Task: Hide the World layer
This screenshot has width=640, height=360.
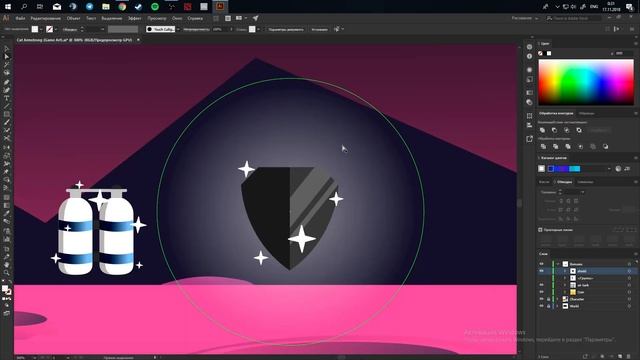Action: tap(542, 306)
